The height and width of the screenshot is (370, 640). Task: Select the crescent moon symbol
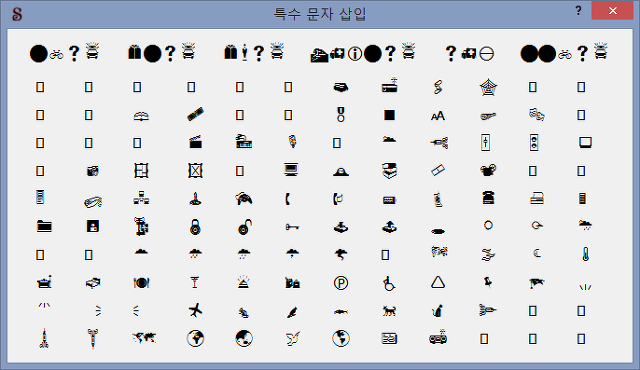(537, 253)
